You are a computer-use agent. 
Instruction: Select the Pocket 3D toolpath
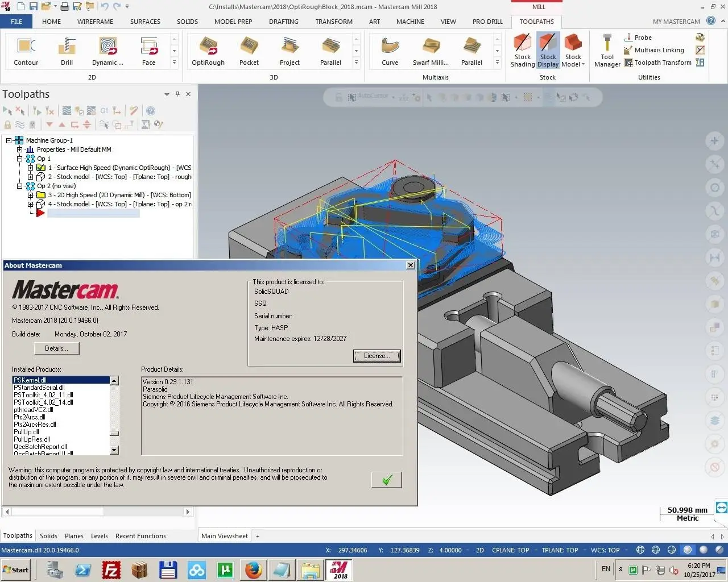point(249,52)
